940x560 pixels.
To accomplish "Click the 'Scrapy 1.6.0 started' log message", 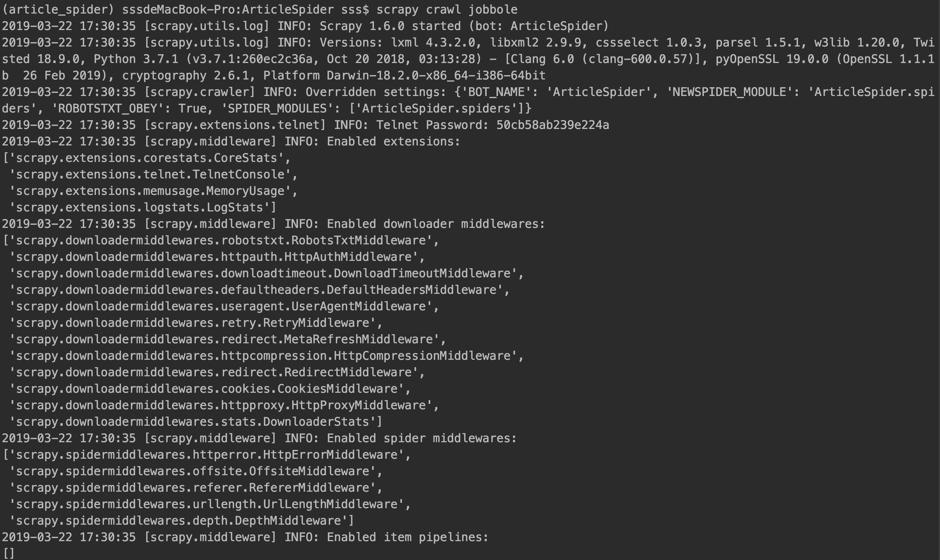I will pyautogui.click(x=390, y=26).
